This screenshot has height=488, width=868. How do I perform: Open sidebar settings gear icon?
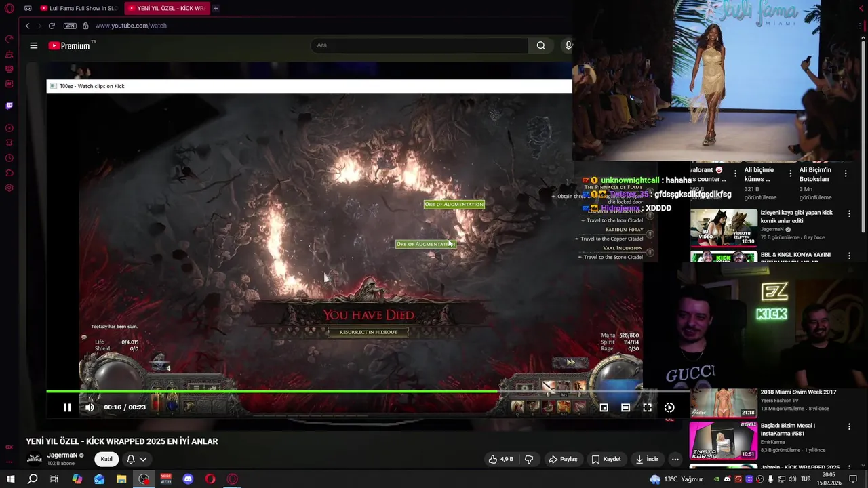pos(9,188)
